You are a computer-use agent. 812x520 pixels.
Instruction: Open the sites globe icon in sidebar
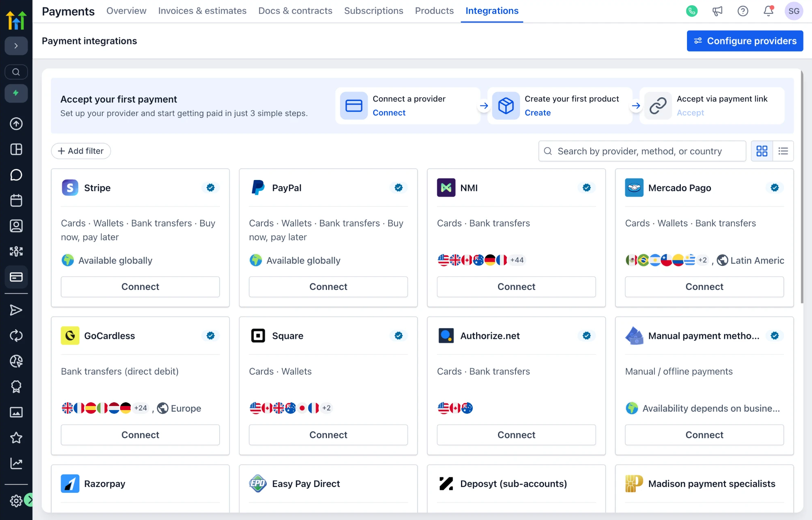click(x=16, y=361)
